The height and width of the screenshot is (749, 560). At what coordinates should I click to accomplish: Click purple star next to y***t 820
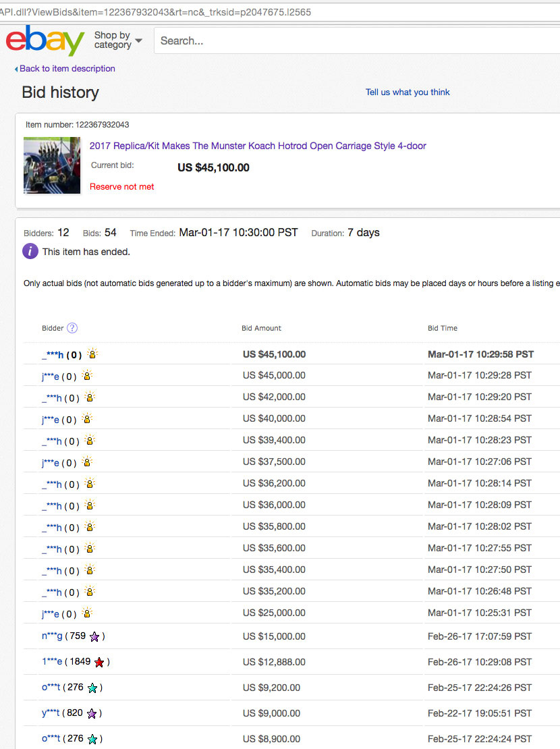(92, 714)
